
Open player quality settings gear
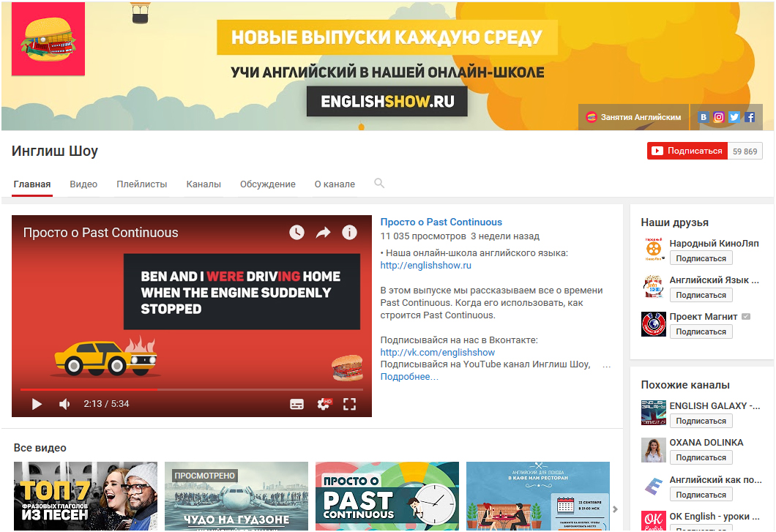click(x=324, y=405)
